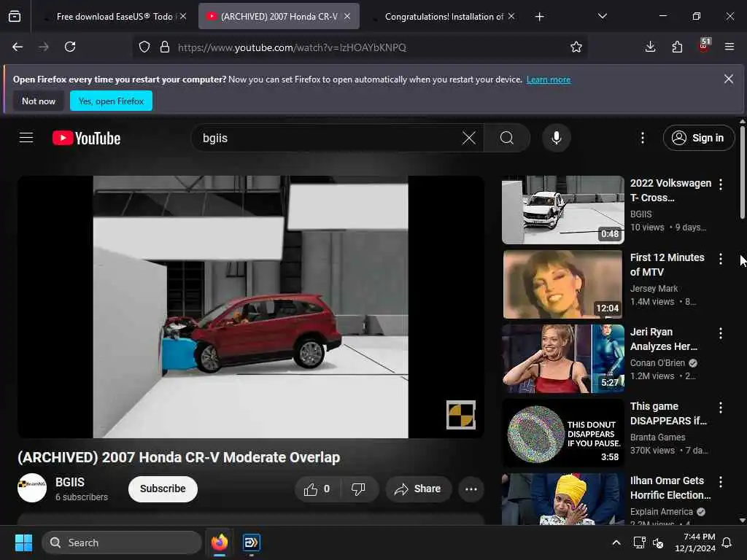The height and width of the screenshot is (560, 747).
Task: Open the EaseUS app in taskbar
Action: coord(251,542)
